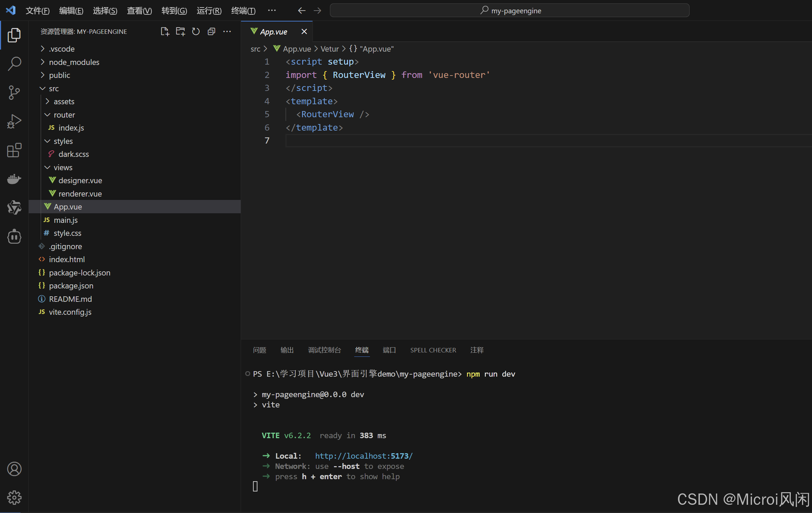Switch to the 问题 panel tab

click(x=259, y=350)
